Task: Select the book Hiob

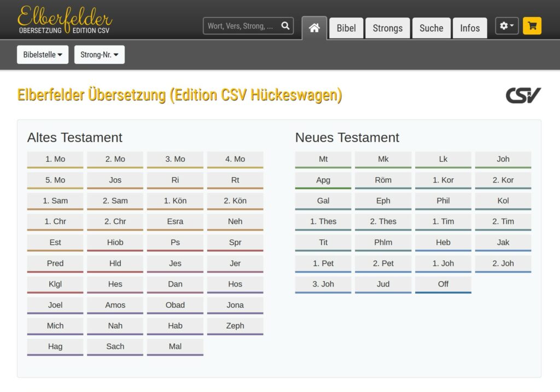Action: (x=115, y=243)
